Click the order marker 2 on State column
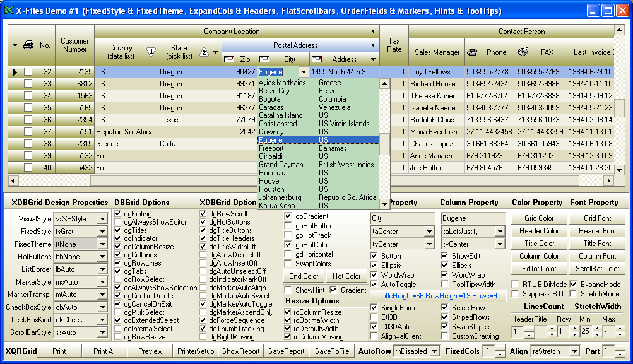Image resolution: width=633 pixels, height=364 pixels. [204, 52]
